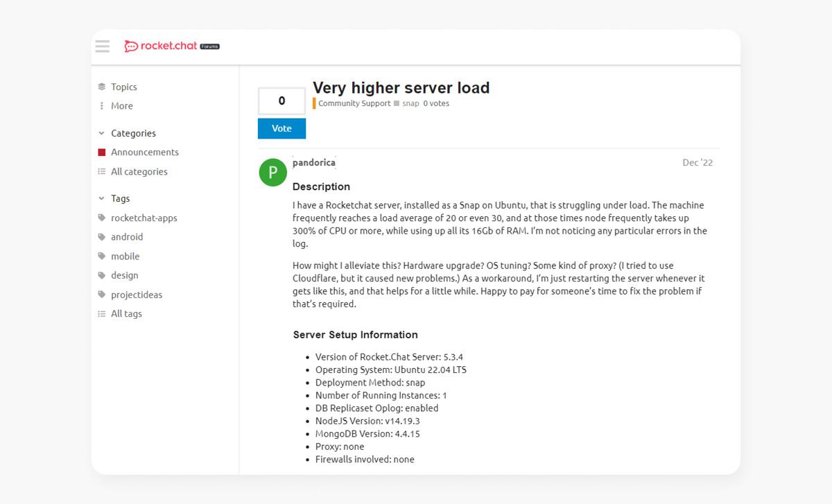
Task: Click the Server Setup Information heading
Action: point(356,335)
